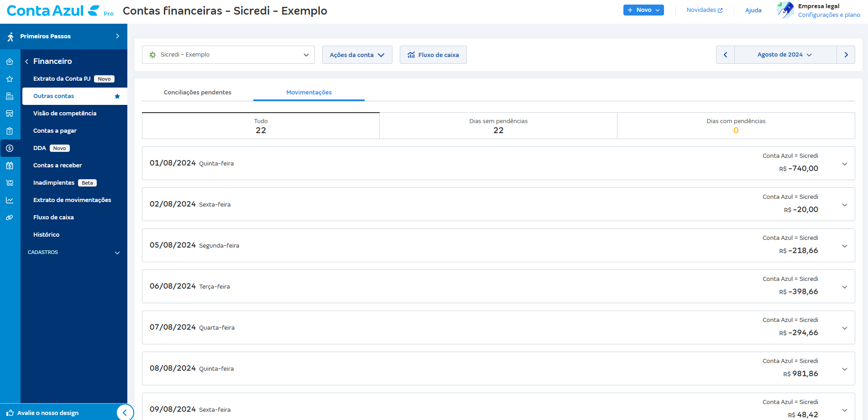Viewport: 868px width, 420px height.
Task: Click the chain link icon in sidebar
Action: pos(10,218)
